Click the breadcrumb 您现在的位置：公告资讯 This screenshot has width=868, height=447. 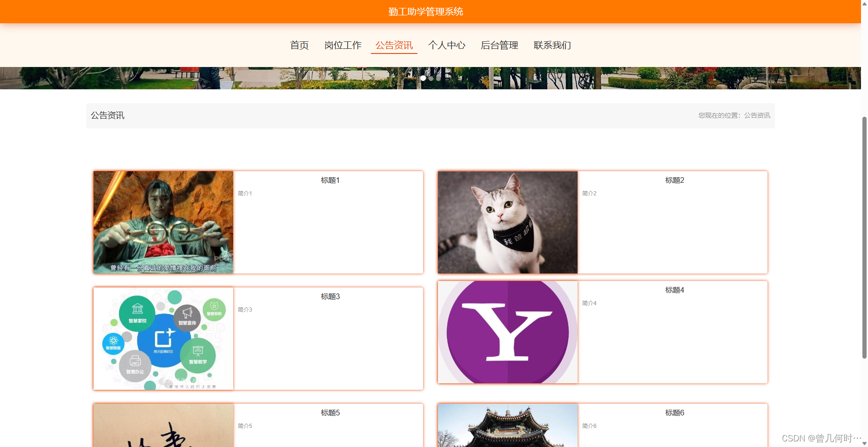coord(734,115)
